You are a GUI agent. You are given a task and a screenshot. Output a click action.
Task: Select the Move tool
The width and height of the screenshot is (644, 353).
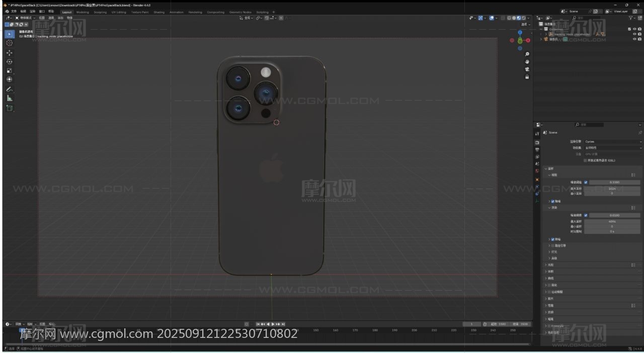pos(9,53)
